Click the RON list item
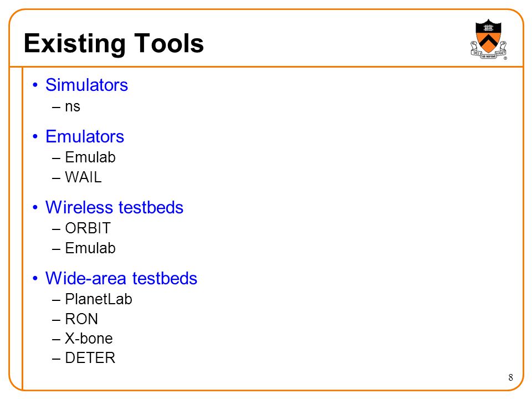532x399 pixels. click(x=81, y=319)
